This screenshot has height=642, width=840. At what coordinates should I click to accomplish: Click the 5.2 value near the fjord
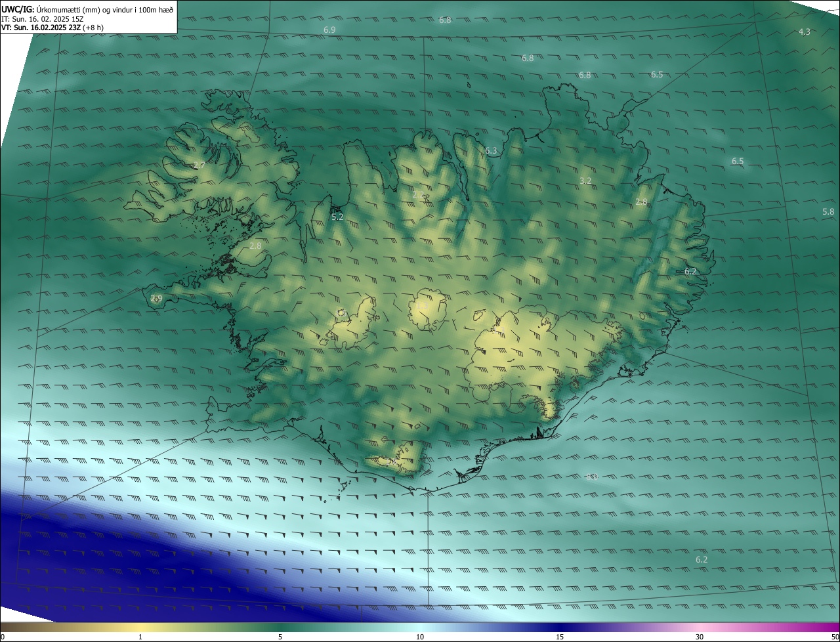337,216
